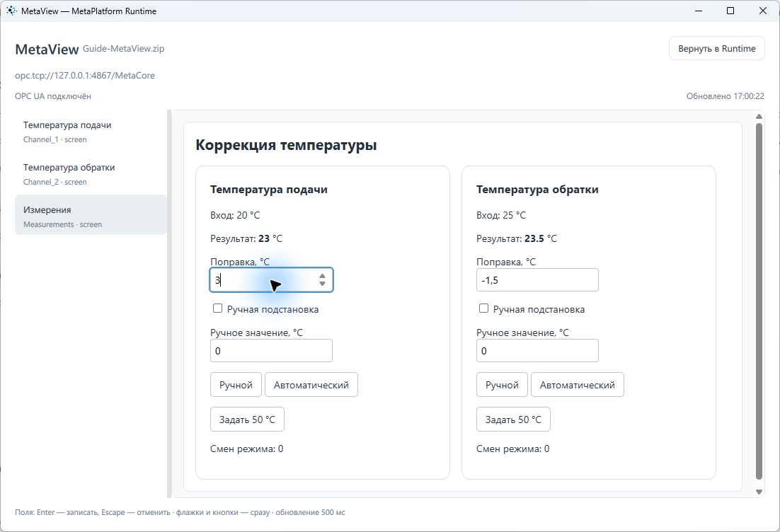Click Ручной button in Температура подачи card

[236, 384]
